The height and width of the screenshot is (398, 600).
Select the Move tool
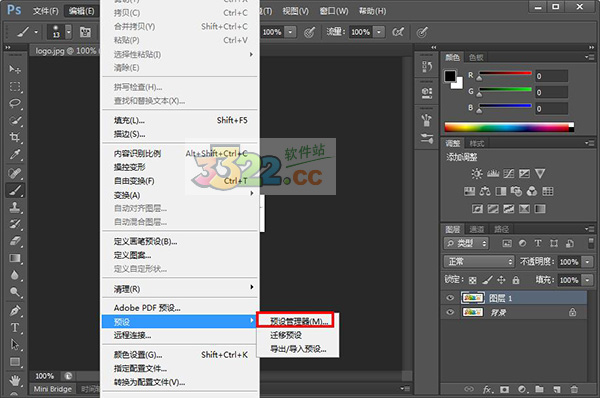click(15, 69)
